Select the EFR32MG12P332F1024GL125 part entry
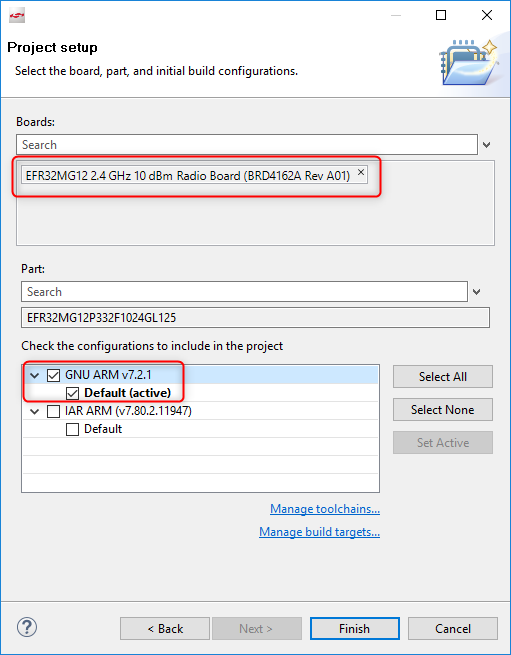This screenshot has height=655, width=511. tap(255, 318)
